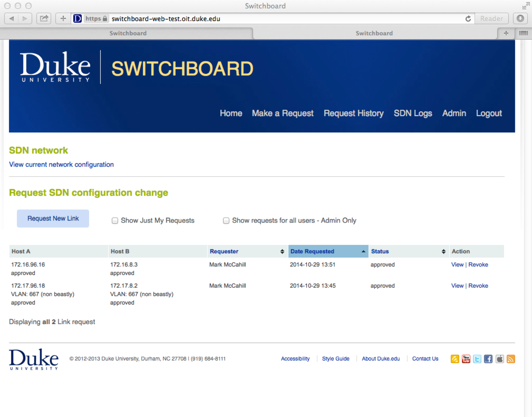Click the https lock indicator
Viewport: 532px width, 417px height.
coord(96,19)
